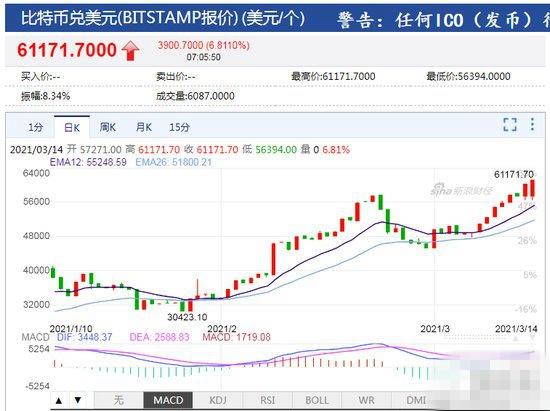
Task: Click the timestamp 07:05:50
Action: point(203,57)
